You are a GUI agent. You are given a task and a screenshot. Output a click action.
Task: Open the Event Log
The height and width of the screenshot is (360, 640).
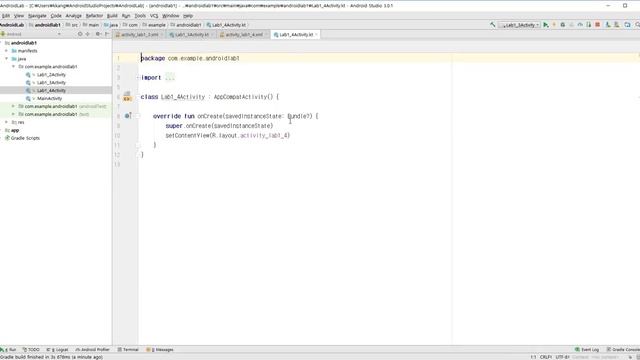pos(587,350)
